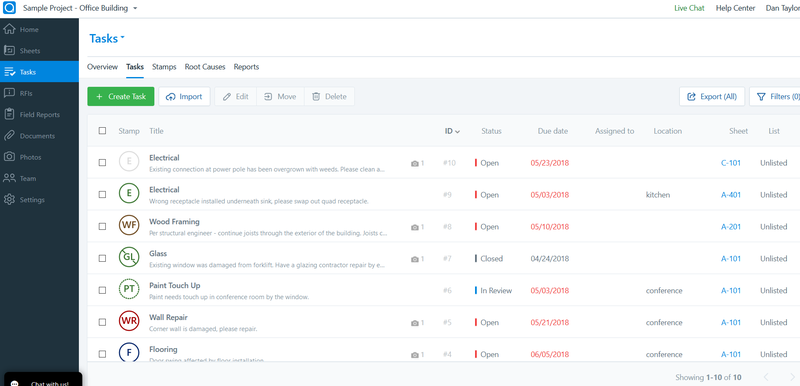Open Field Reports in the sidebar
The height and width of the screenshot is (386, 800).
pyautogui.click(x=39, y=115)
